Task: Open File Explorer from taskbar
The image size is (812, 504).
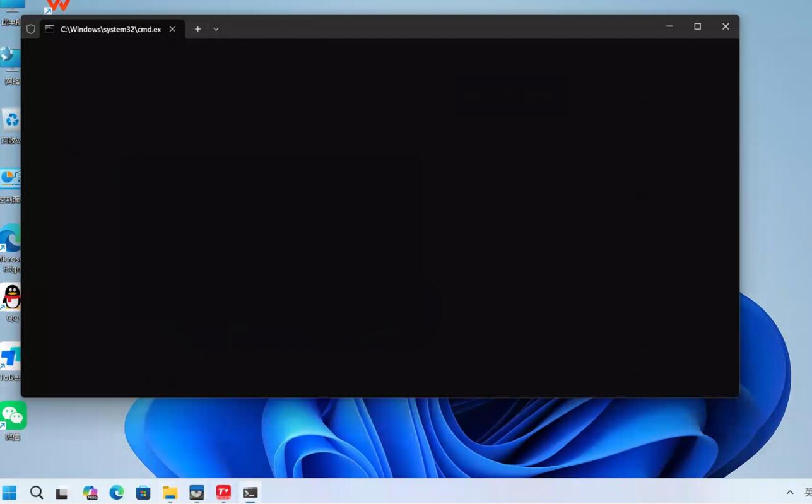Action: [x=170, y=493]
